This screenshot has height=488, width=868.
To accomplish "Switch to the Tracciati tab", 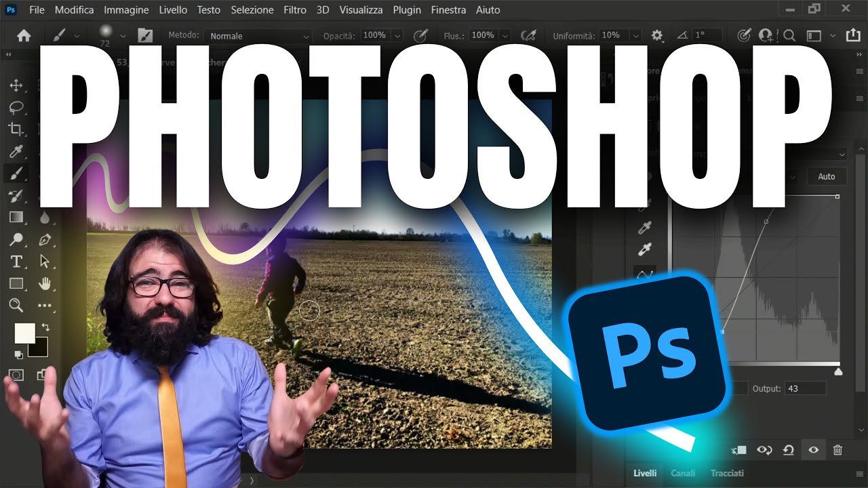I will coord(727,473).
